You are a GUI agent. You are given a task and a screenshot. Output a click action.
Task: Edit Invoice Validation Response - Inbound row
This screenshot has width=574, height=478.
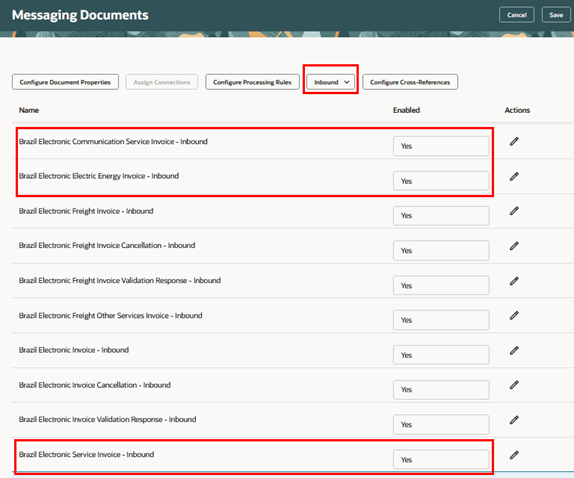[x=514, y=420]
